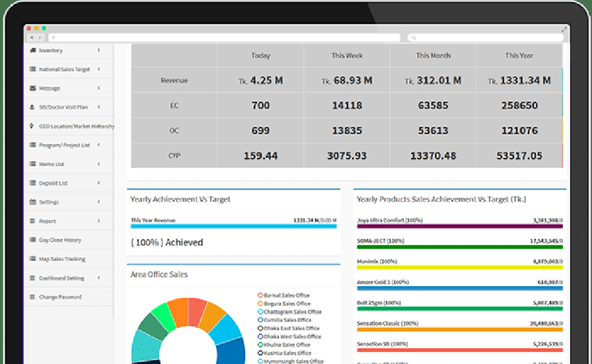Open Message via its envelope icon
592x364 pixels.
[33, 88]
